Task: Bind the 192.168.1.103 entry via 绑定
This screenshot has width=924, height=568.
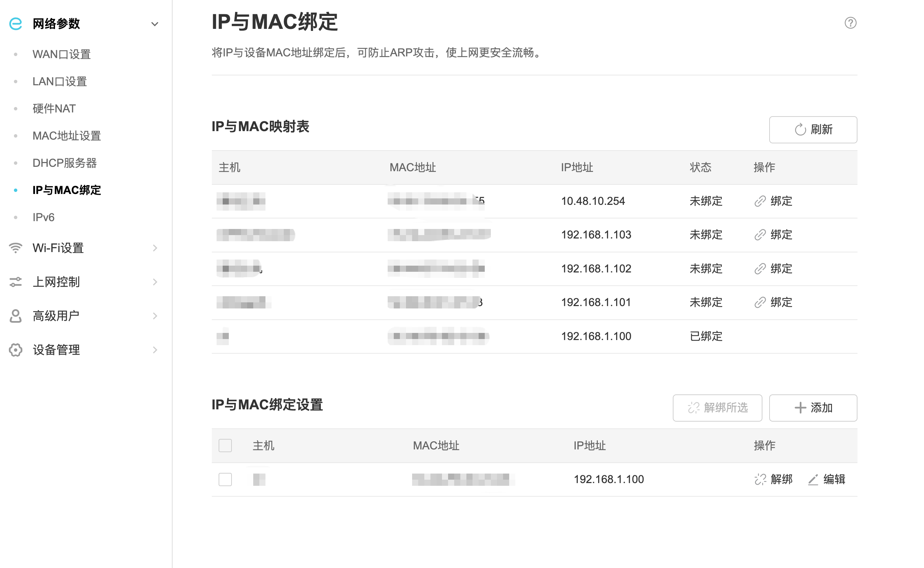Action: [781, 235]
